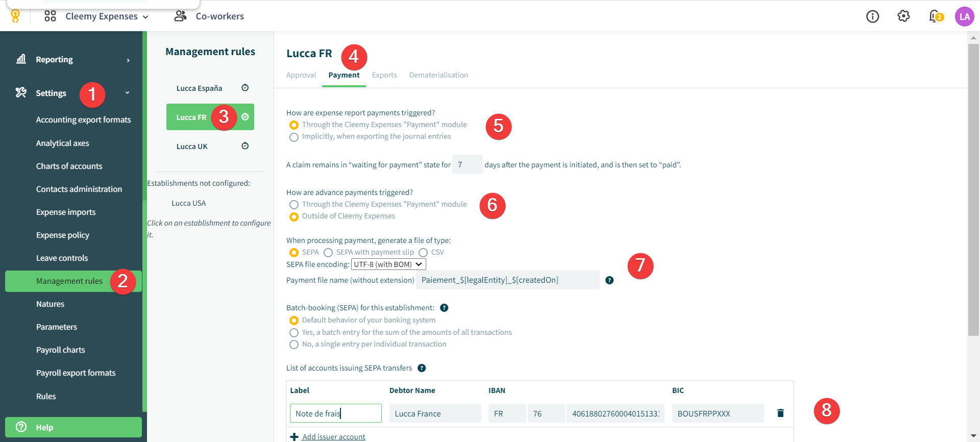This screenshot has width=980, height=442.
Task: Configure the Lucca USA establishment
Action: [189, 203]
